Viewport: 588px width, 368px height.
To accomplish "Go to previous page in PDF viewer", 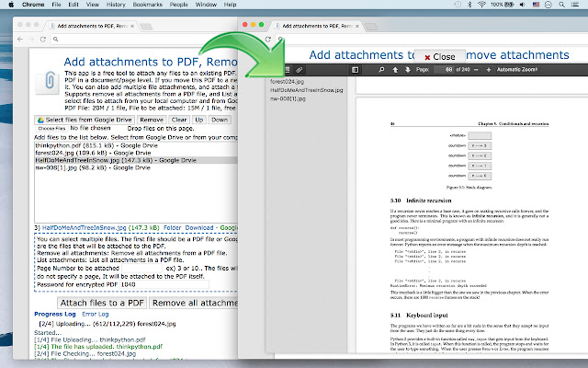I will pos(395,70).
